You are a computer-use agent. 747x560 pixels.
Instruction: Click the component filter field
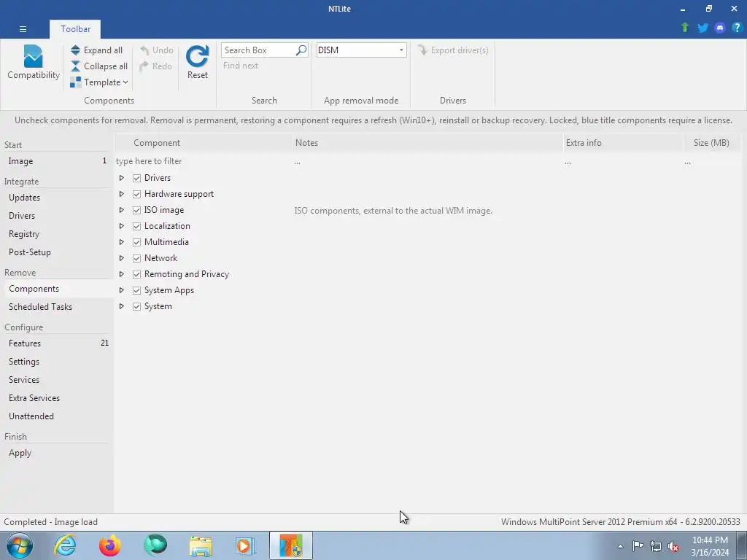203,161
